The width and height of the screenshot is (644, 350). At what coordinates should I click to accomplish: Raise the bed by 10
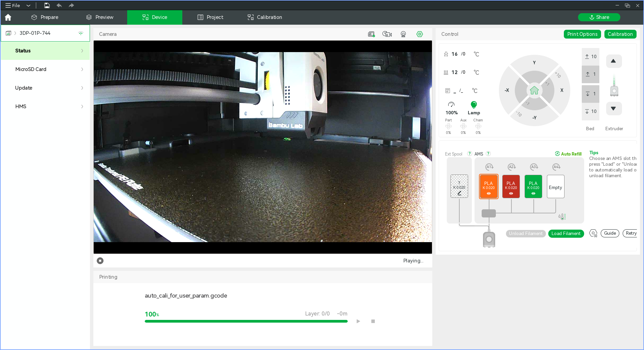coord(591,57)
